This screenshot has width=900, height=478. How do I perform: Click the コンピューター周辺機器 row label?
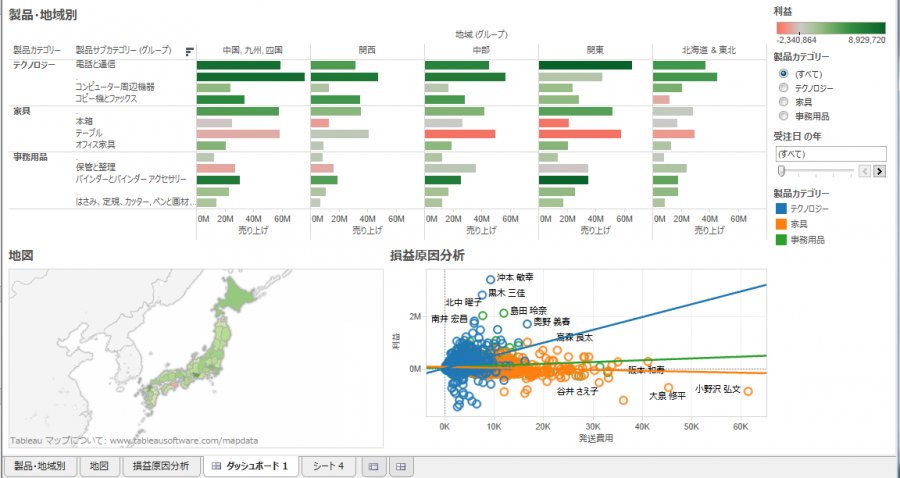[x=115, y=87]
